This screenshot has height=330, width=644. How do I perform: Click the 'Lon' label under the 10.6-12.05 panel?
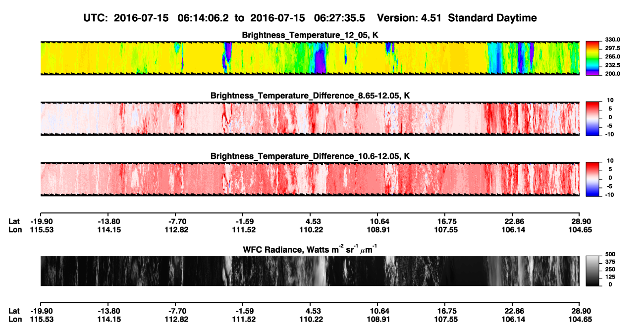click(15, 230)
